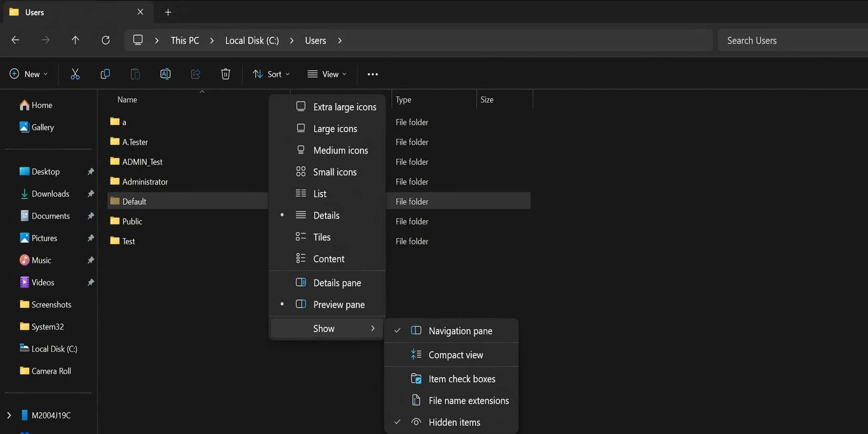
Task: Select Large icons view layout
Action: (335, 129)
